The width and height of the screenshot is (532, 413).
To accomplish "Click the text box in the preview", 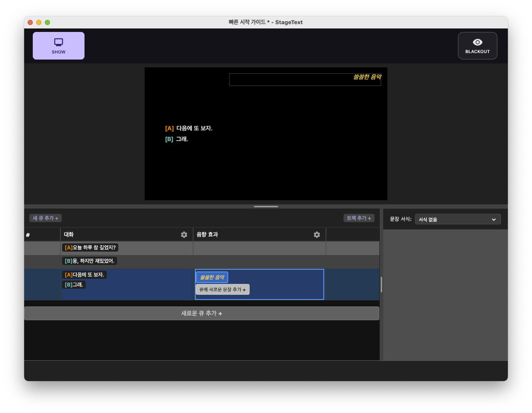I will point(304,80).
